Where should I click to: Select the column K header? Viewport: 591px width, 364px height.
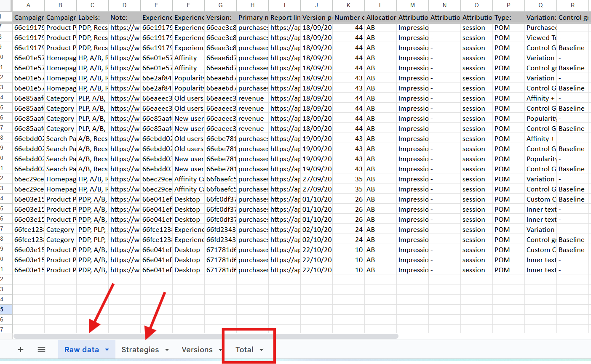(x=348, y=5)
